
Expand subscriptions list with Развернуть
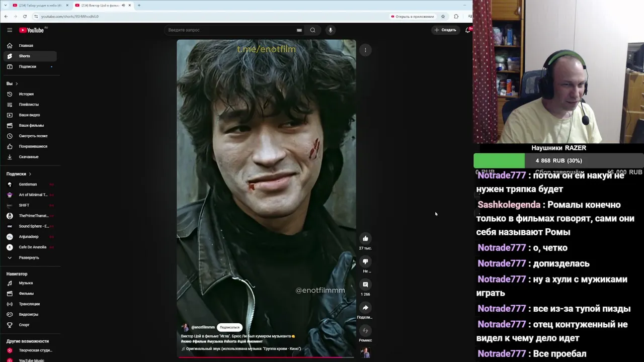(30, 257)
